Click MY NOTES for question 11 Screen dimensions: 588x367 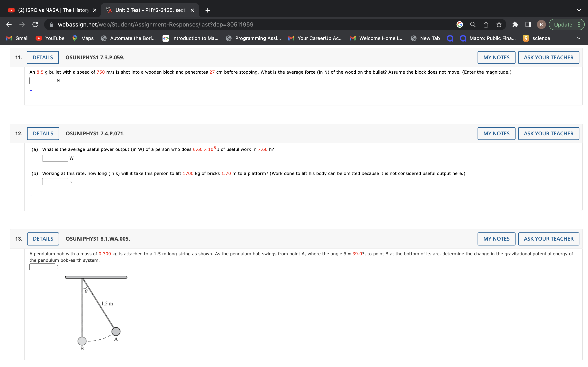pyautogui.click(x=496, y=57)
